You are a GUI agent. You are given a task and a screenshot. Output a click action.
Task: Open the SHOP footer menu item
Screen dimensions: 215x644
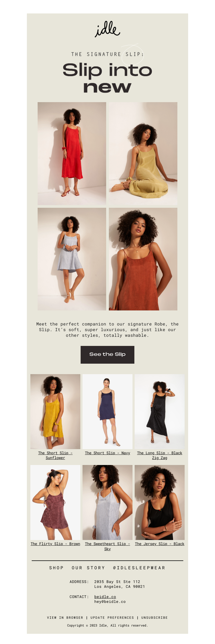tap(56, 568)
